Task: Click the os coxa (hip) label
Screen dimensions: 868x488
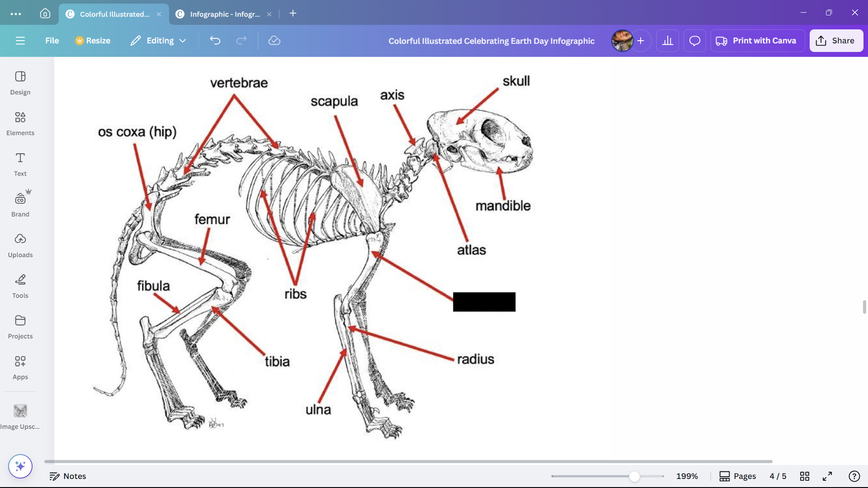Action: click(x=137, y=132)
